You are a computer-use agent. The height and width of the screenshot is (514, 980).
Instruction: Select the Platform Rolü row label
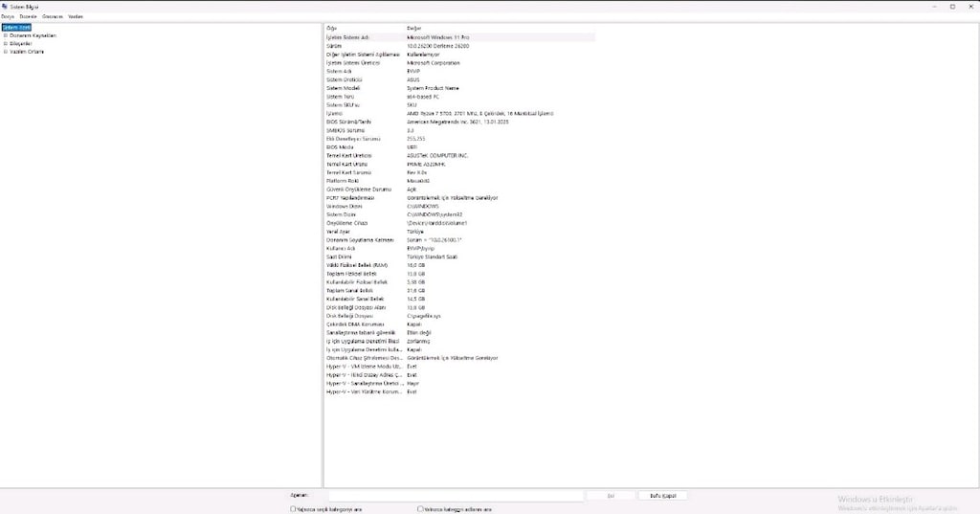[x=344, y=181]
